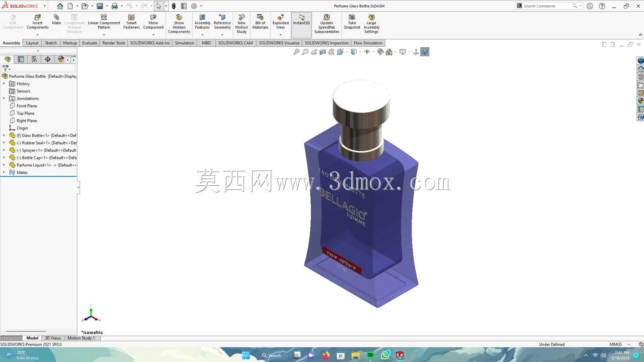Switch to the Sketch tab
Viewport: 644px width, 362px height.
click(x=51, y=43)
